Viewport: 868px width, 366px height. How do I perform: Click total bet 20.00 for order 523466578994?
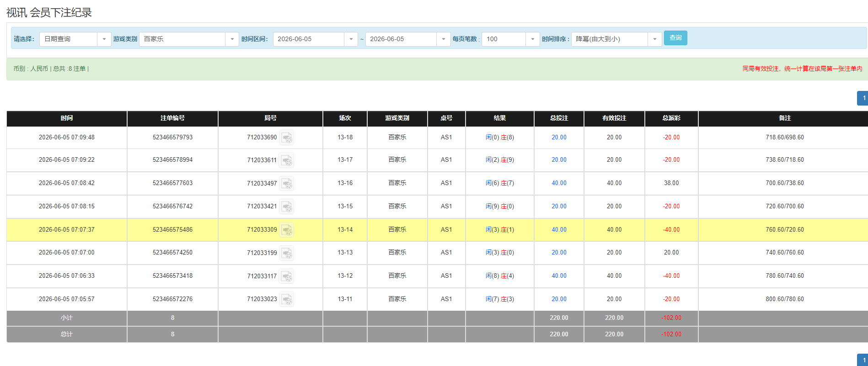pyautogui.click(x=559, y=160)
